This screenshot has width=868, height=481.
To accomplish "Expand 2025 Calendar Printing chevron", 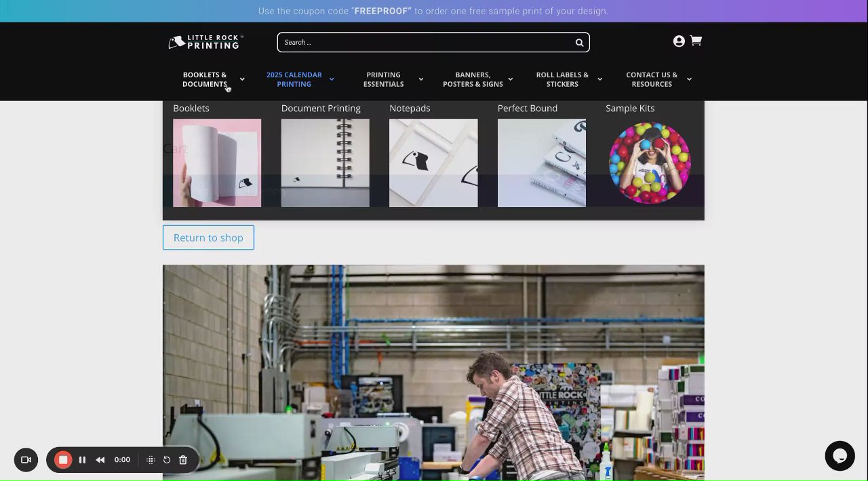I will 332,79.
